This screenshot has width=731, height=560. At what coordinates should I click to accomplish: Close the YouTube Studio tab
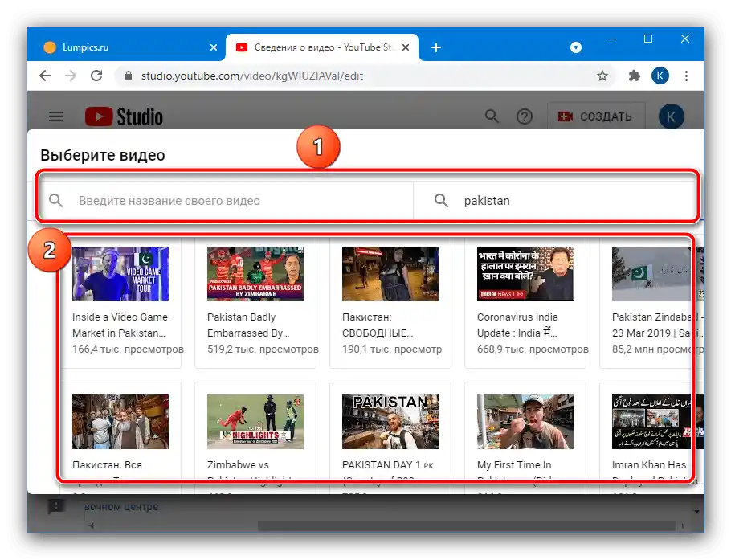(x=406, y=47)
